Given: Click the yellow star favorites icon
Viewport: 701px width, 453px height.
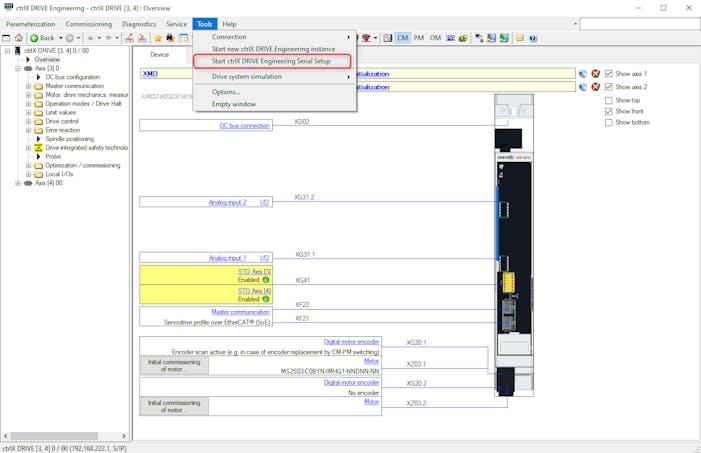Looking at the screenshot, I should pyautogui.click(x=157, y=38).
